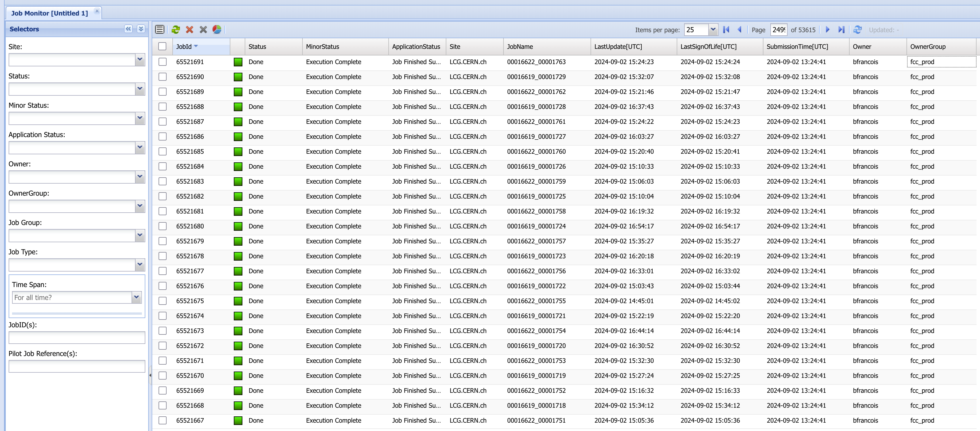
Task: Sort by the JobId column header
Action: click(x=201, y=47)
